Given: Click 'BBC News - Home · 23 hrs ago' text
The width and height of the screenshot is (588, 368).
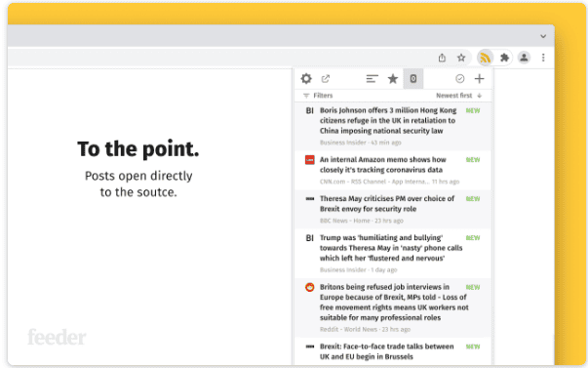Looking at the screenshot, I should pyautogui.click(x=362, y=221).
